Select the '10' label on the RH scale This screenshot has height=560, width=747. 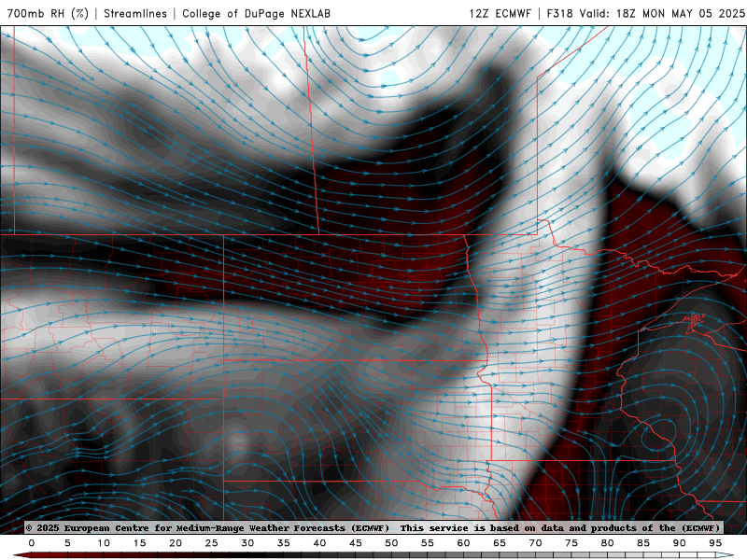(104, 543)
